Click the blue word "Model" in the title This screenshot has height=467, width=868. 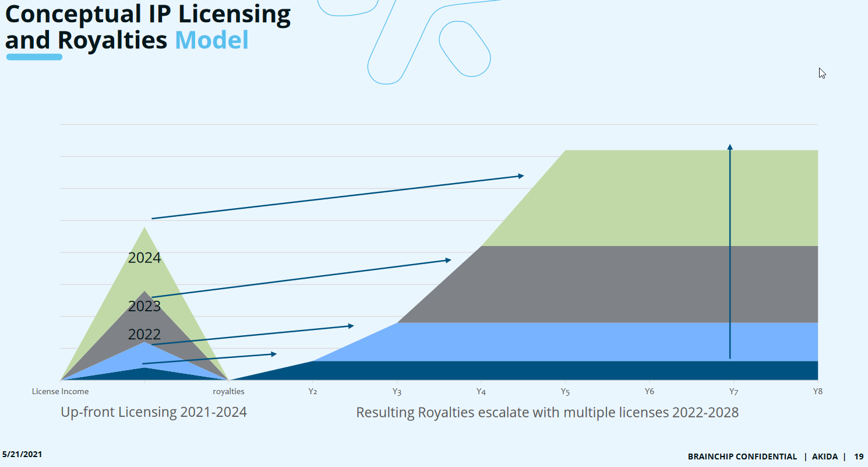[211, 40]
